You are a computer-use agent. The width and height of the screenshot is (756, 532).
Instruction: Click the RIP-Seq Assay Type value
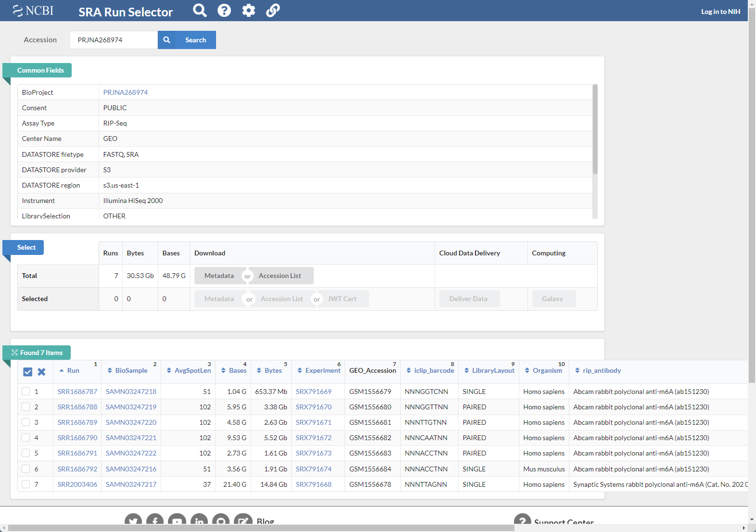(115, 123)
